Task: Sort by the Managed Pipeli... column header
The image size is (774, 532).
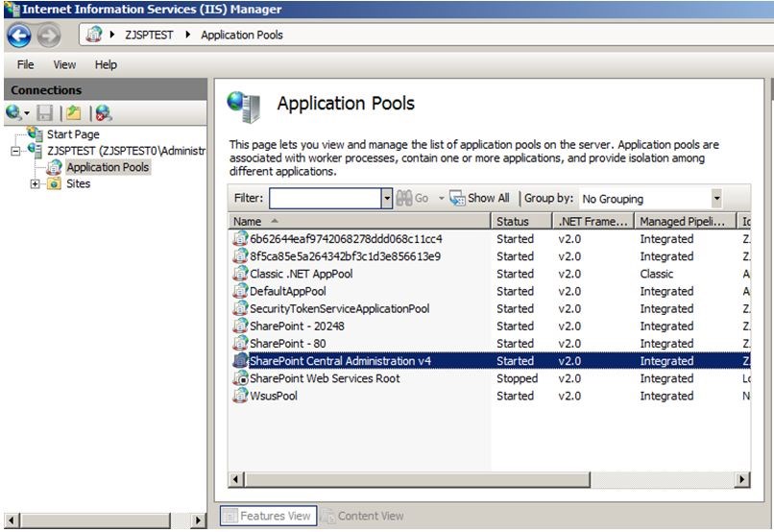Action: tap(685, 222)
